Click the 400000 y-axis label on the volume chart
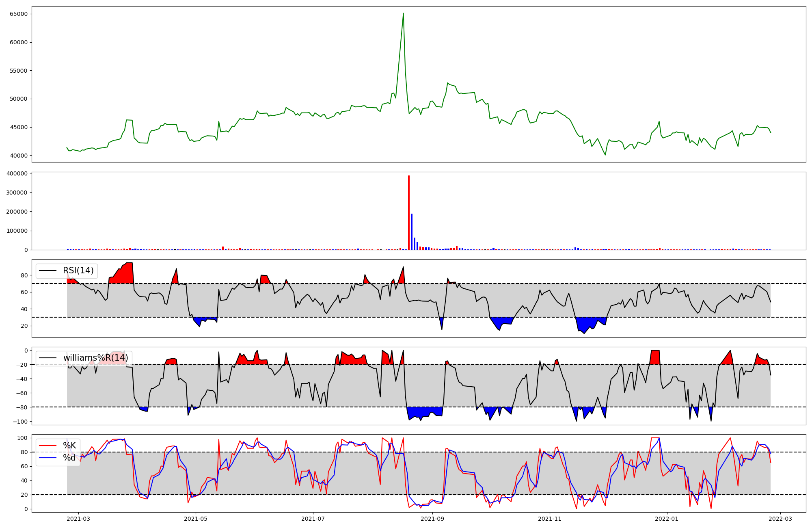The image size is (812, 528). pyautogui.click(x=17, y=173)
